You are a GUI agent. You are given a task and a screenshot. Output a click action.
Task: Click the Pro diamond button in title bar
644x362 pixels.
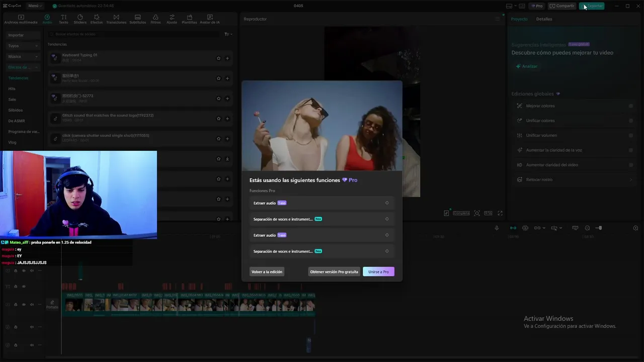(537, 6)
